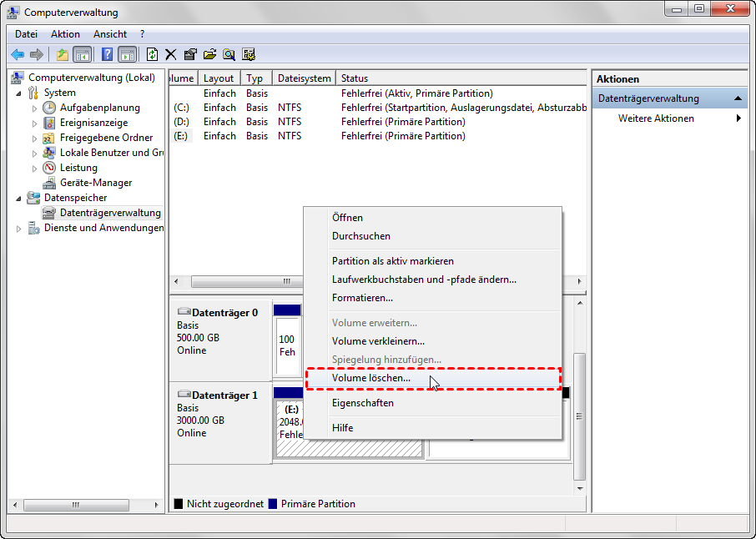Open the Aktion menu

click(65, 34)
